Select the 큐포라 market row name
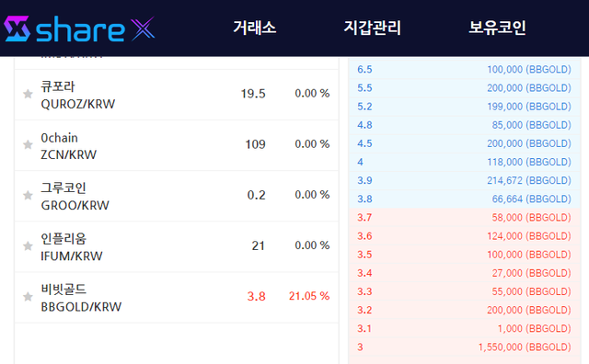 coord(58,86)
